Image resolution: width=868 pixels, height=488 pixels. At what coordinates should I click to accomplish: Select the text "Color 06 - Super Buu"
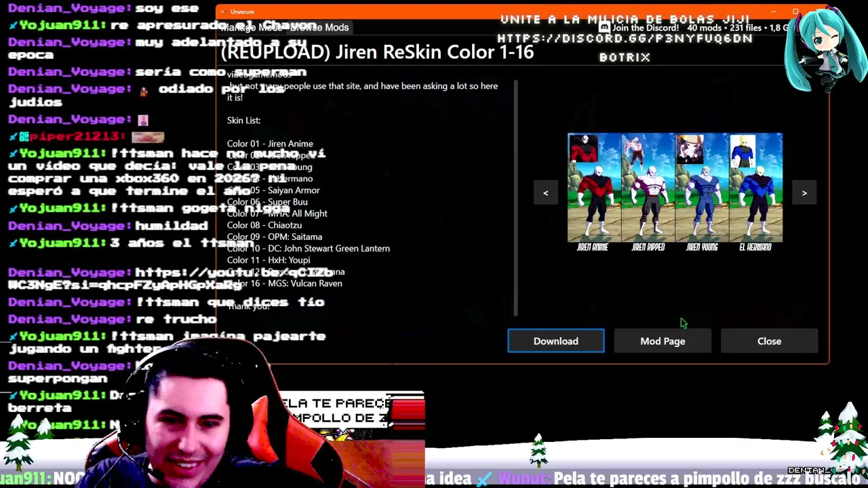[267, 202]
